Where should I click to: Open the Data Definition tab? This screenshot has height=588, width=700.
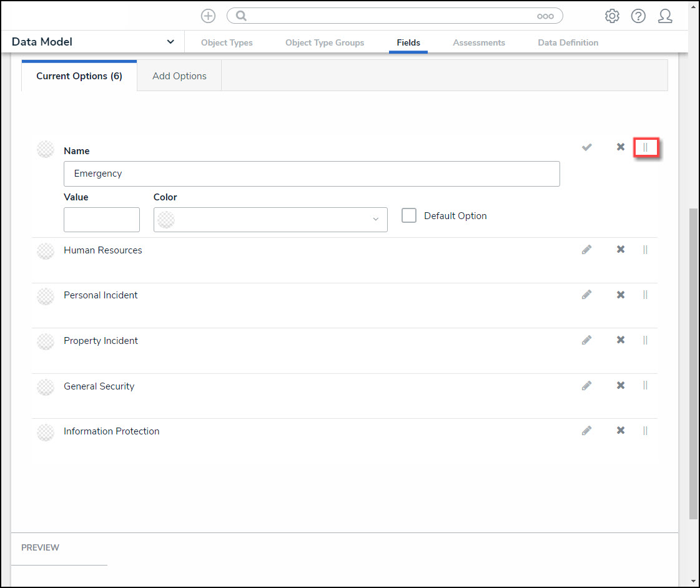(x=568, y=42)
